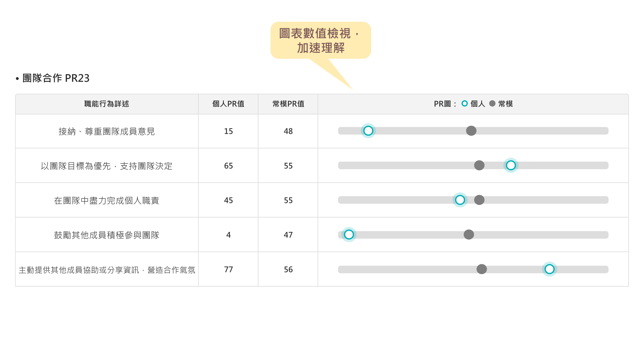Image resolution: width=644 pixels, height=354 pixels.
Task: Click teal personal marker in 接納、尊重團隊成員意見 row
Action: tap(368, 131)
